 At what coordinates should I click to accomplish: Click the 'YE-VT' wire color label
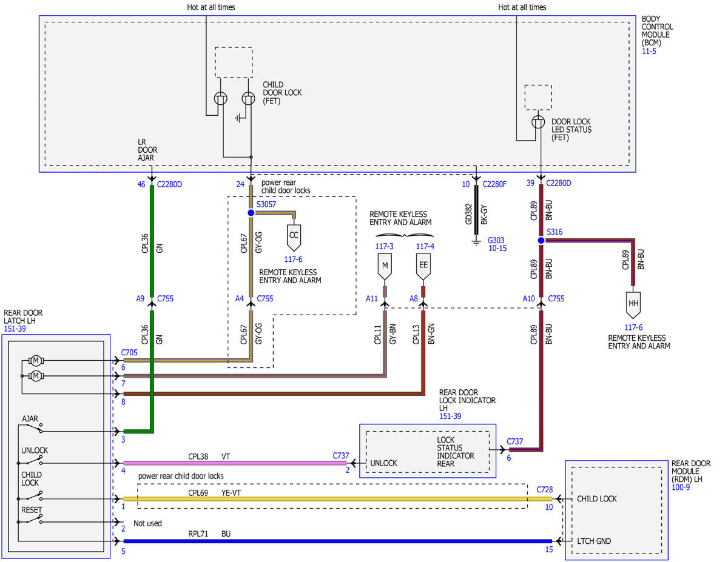click(x=231, y=493)
